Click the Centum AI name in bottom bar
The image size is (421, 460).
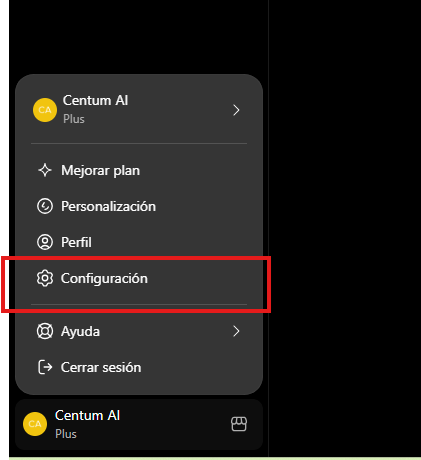[x=87, y=415]
